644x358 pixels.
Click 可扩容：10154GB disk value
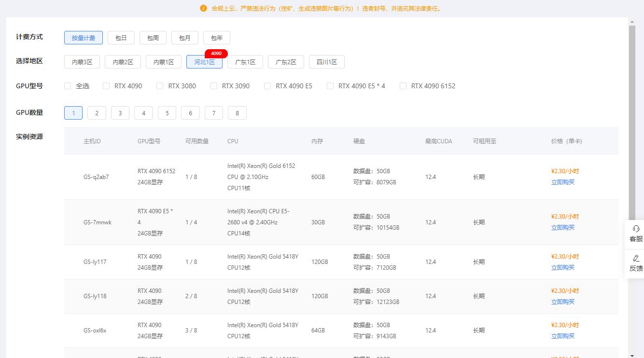point(377,228)
